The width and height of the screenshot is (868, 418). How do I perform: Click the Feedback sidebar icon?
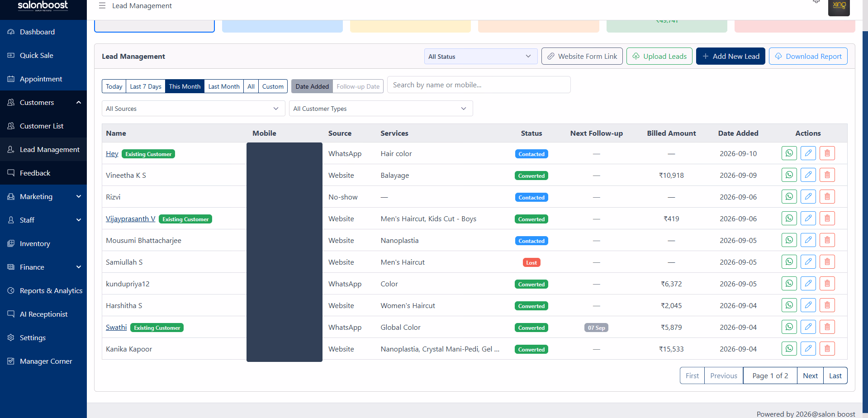(11, 173)
